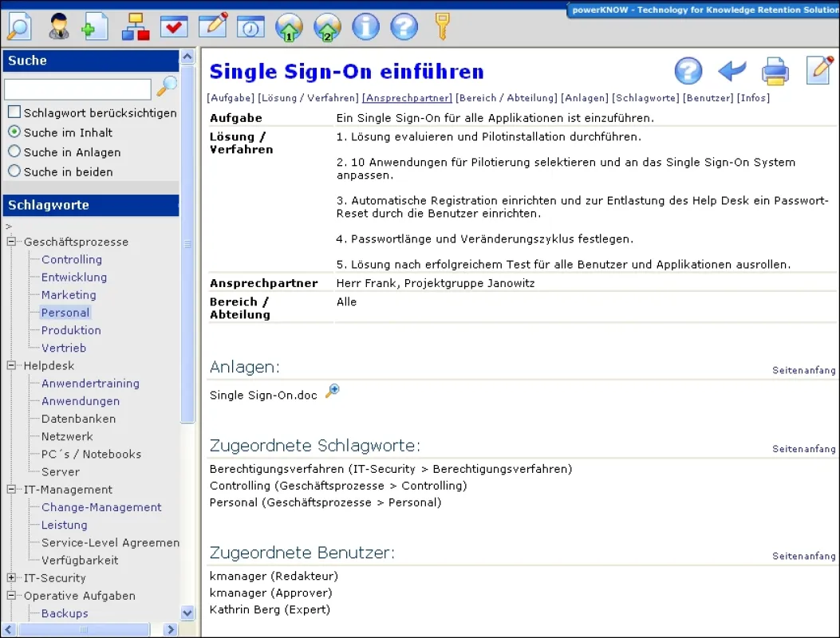840x638 pixels.
Task: Click the toolbar notepad with pencil icon
Action: tap(213, 25)
